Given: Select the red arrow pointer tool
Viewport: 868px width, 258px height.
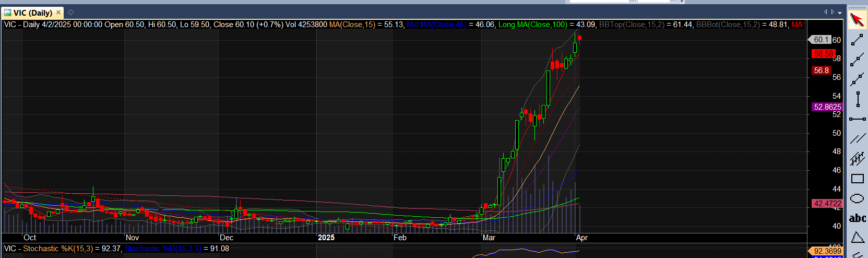Looking at the screenshot, I should [x=857, y=20].
